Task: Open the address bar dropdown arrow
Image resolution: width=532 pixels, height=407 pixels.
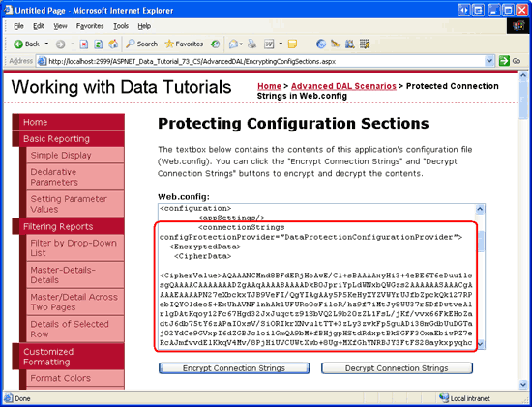Action: click(x=489, y=61)
